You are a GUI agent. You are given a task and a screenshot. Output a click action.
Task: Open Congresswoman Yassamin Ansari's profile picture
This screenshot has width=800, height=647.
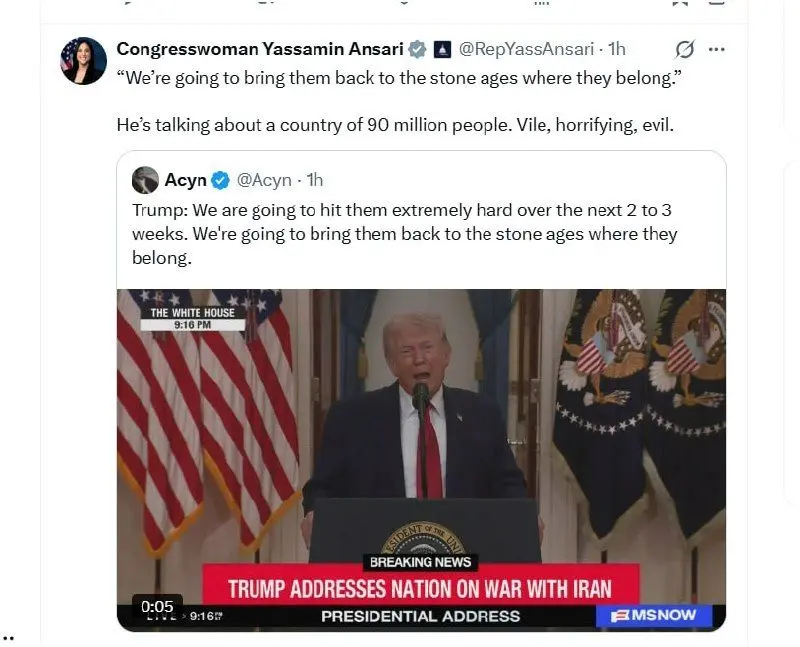click(84, 60)
